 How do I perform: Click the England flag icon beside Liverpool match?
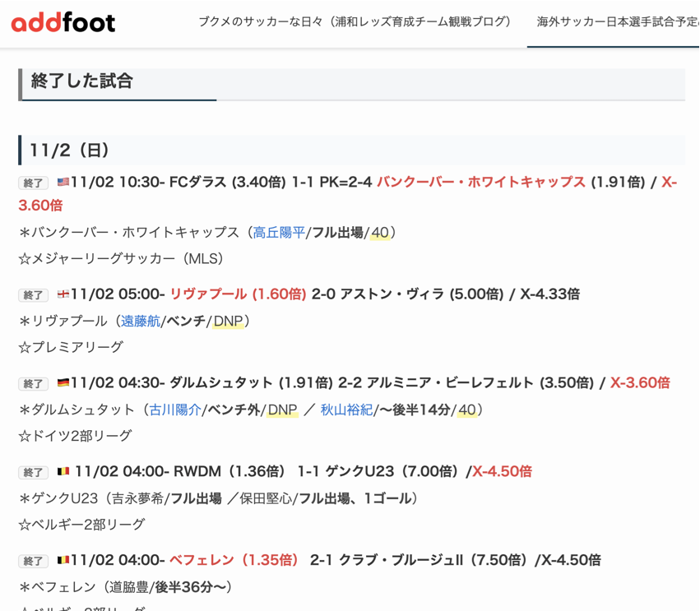tap(63, 294)
